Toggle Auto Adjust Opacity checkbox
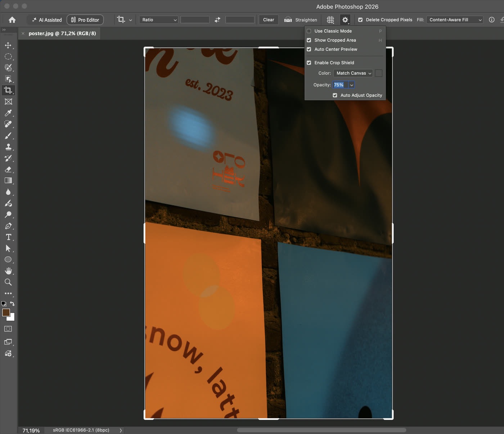 click(x=335, y=95)
